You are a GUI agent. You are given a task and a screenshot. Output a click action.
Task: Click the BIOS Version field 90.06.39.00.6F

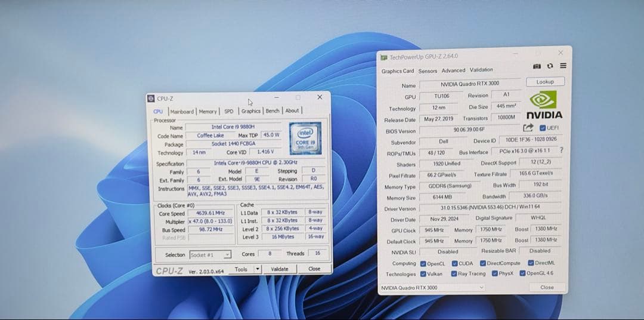469,130
